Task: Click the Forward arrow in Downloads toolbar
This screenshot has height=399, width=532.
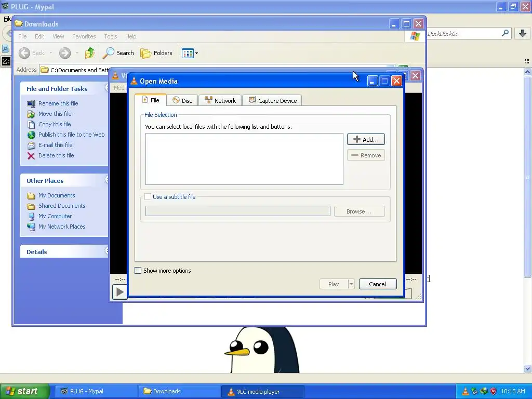Action: tap(65, 53)
